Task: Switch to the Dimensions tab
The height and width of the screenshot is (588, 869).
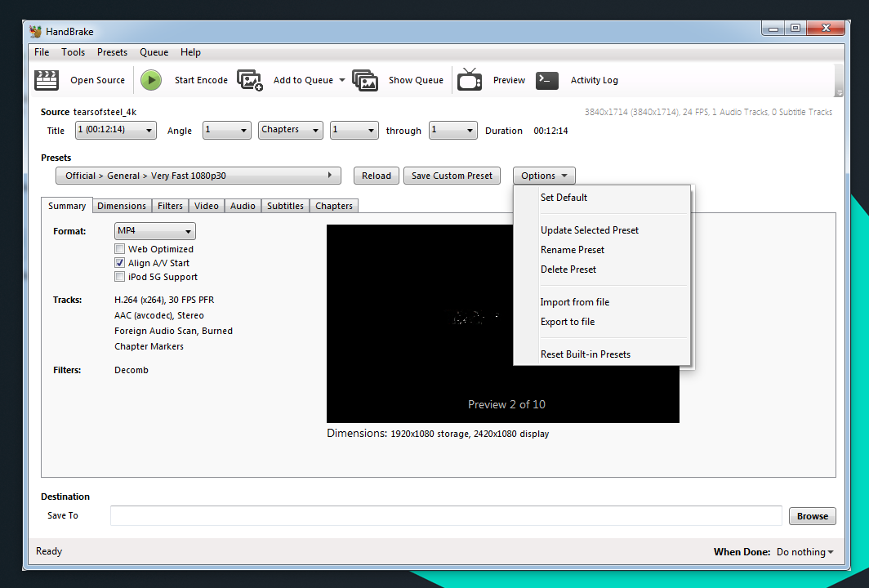Action: pos(122,206)
